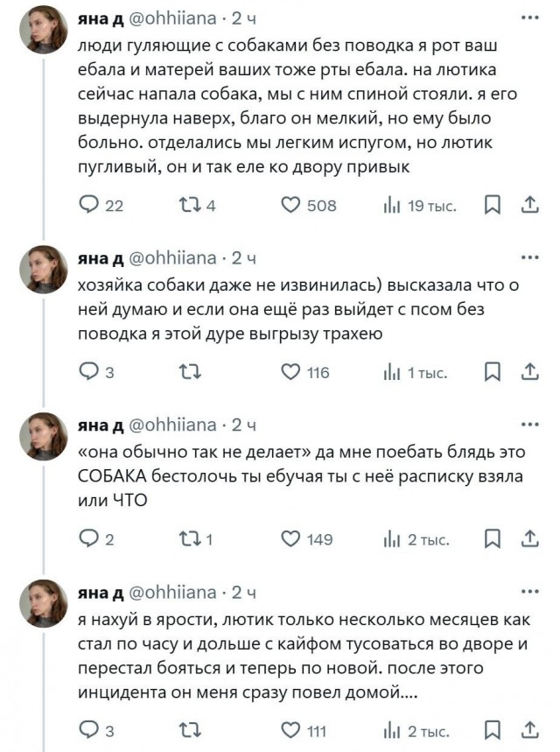Reply to the bottom tweet about лютик
Viewport: 560px width, 752px height.
coord(87,727)
